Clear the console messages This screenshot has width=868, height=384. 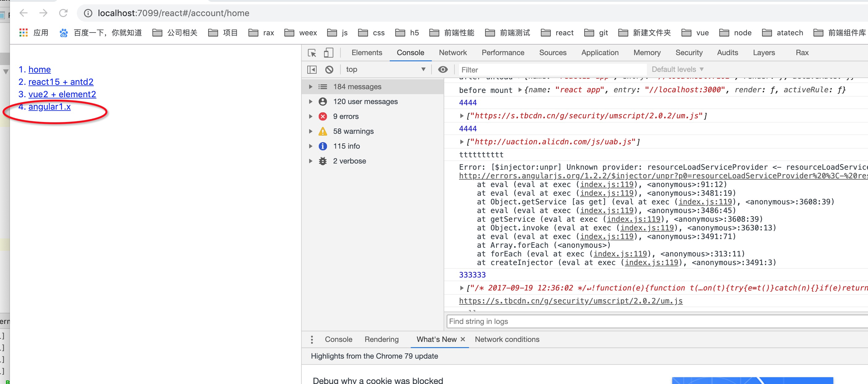point(329,69)
